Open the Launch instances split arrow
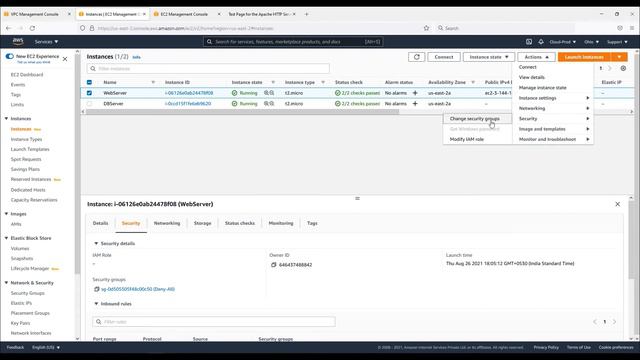 [x=619, y=57]
